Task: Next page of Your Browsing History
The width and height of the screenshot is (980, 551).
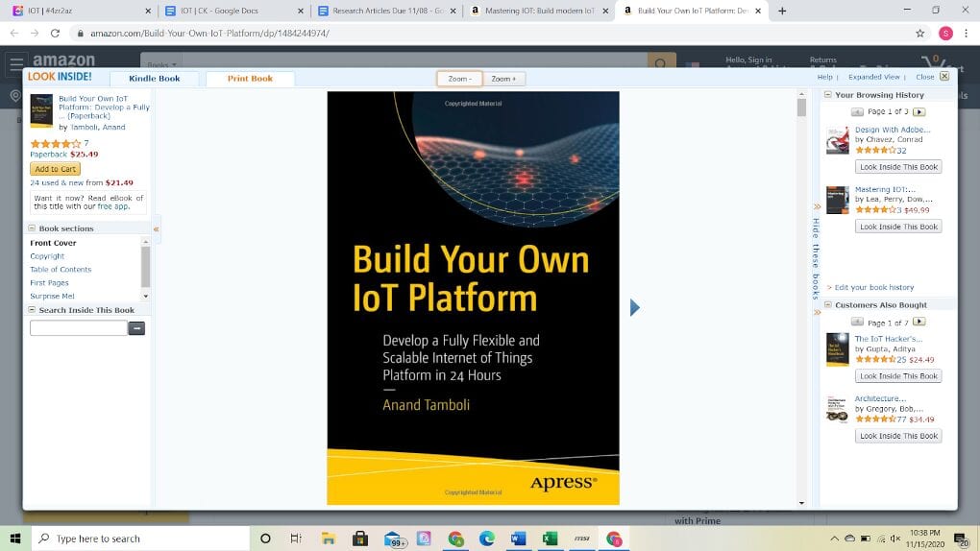Action: point(919,111)
